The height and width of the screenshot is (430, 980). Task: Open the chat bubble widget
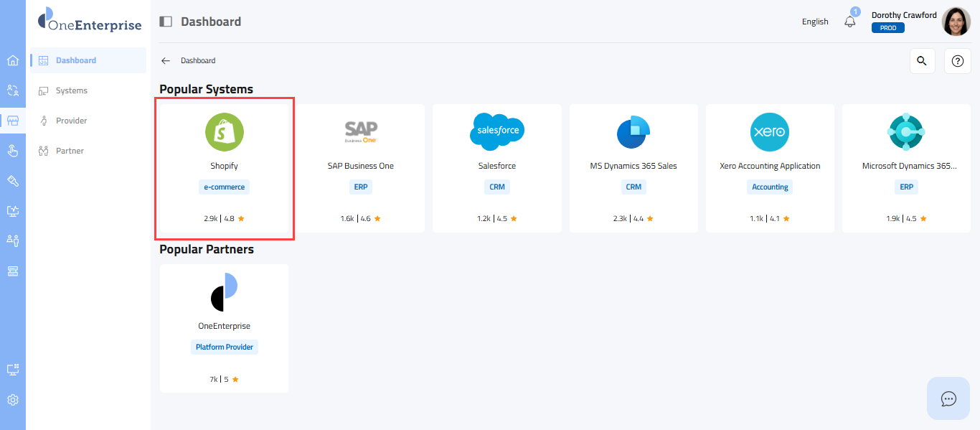pos(948,398)
